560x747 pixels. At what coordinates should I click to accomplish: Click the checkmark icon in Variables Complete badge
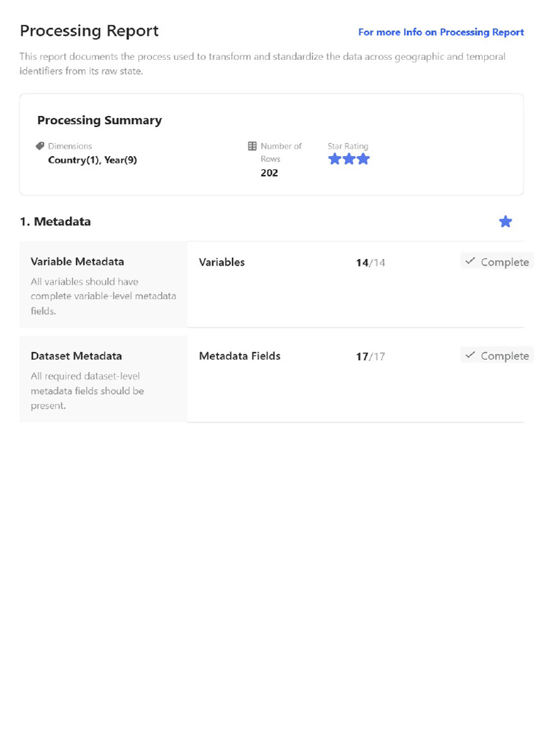tap(470, 261)
